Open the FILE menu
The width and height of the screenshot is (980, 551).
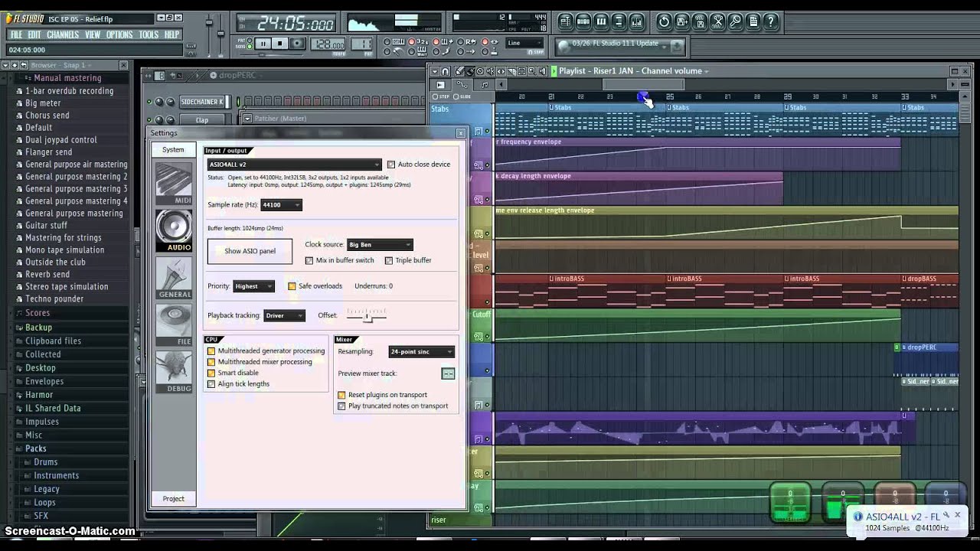16,34
